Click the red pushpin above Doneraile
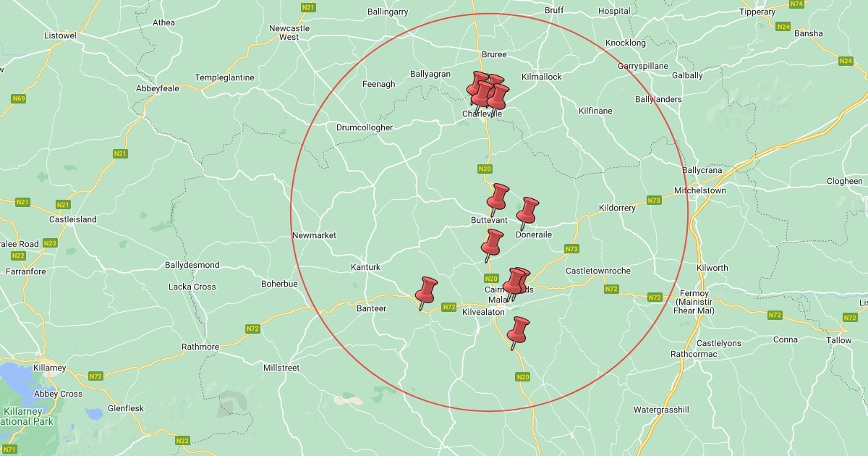868x456 pixels. tap(527, 213)
